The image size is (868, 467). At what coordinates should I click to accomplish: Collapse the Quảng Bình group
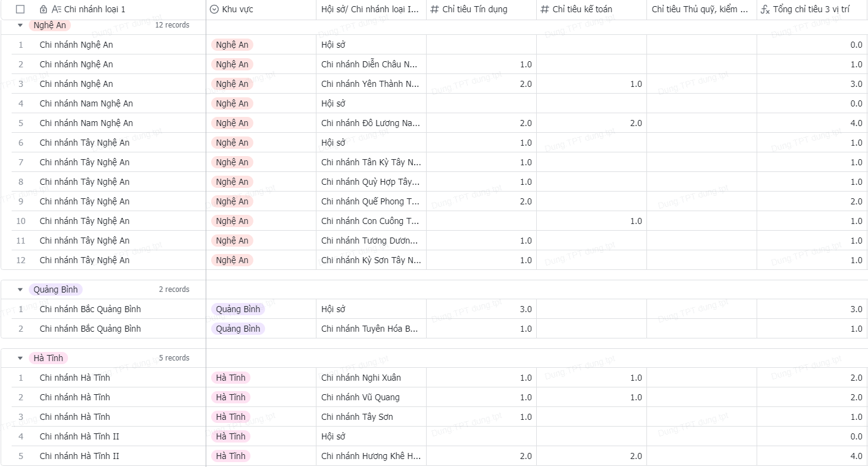(20, 290)
